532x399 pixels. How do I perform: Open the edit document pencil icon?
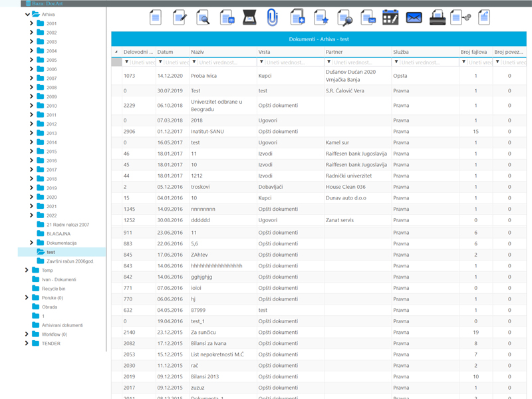click(x=180, y=17)
